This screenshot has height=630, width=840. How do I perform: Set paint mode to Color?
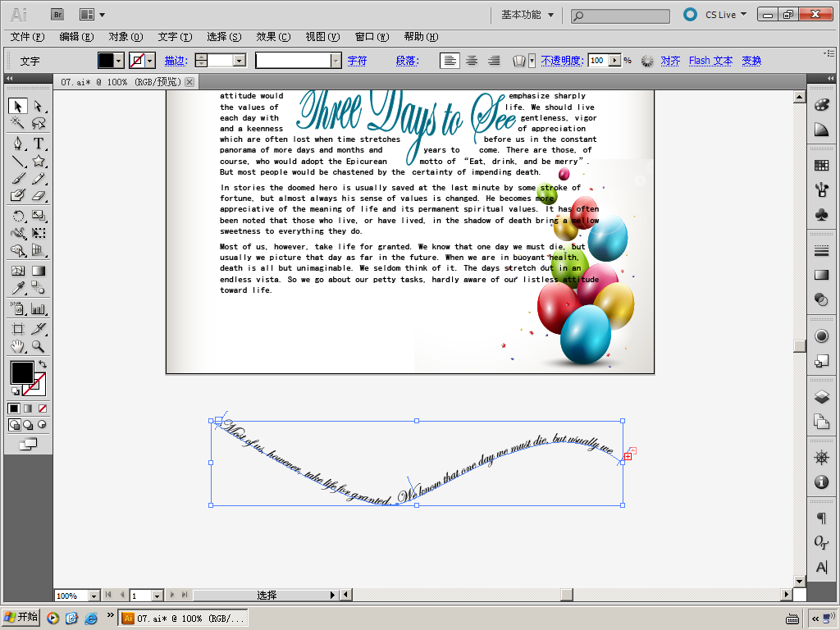tap(14, 409)
